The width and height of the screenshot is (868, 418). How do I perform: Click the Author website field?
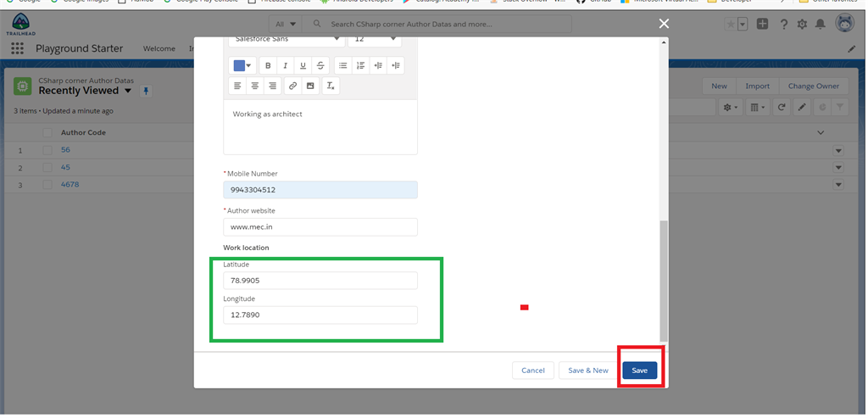[x=320, y=227]
